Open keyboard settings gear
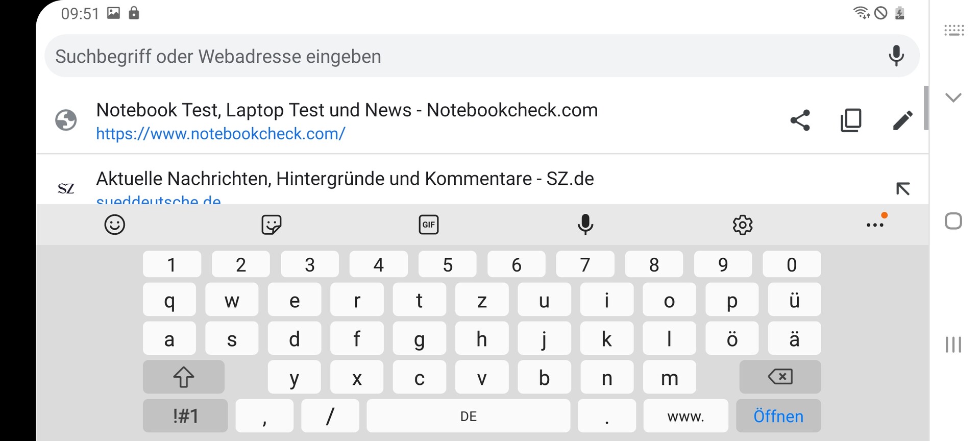This screenshot has width=980, height=441. (742, 225)
